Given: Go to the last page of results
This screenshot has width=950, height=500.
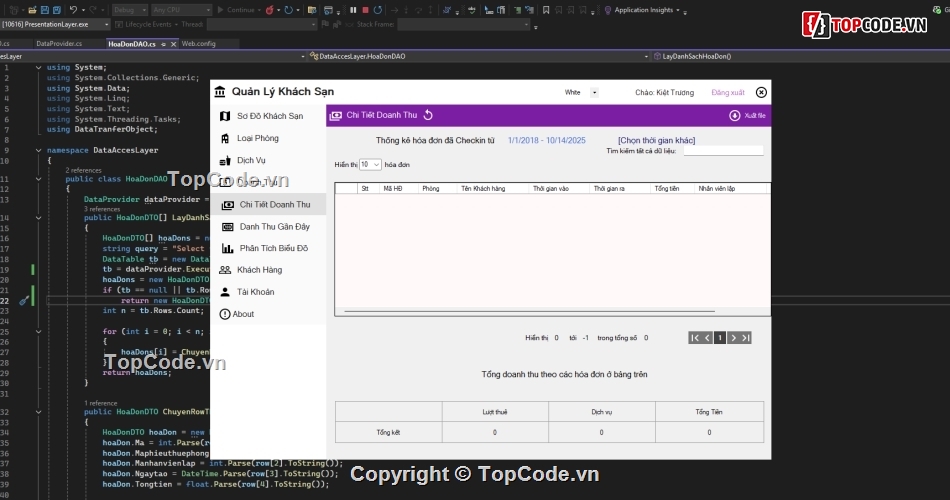Looking at the screenshot, I should (x=745, y=338).
